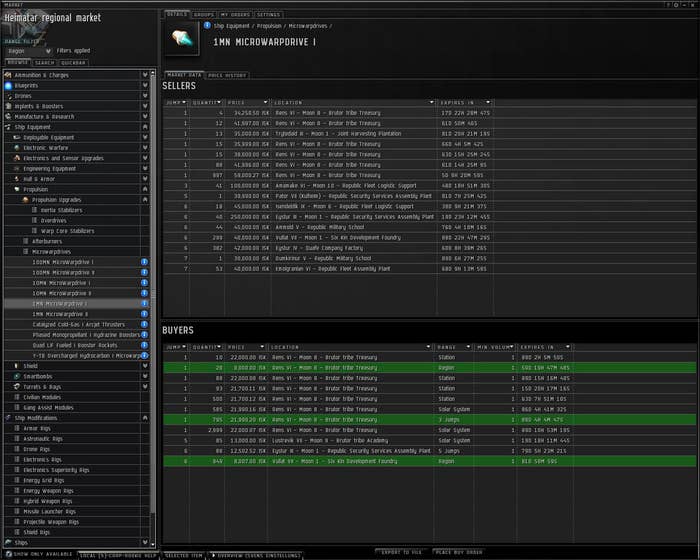
Task: Click the Manufacture & Research category icon
Action: tap(8, 117)
